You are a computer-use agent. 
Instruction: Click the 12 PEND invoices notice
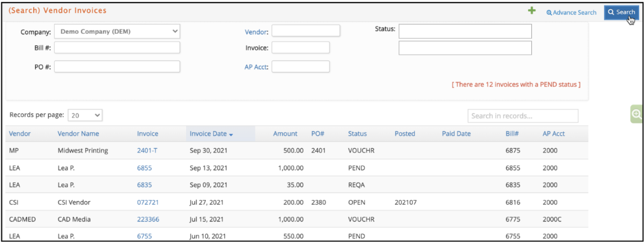(516, 85)
